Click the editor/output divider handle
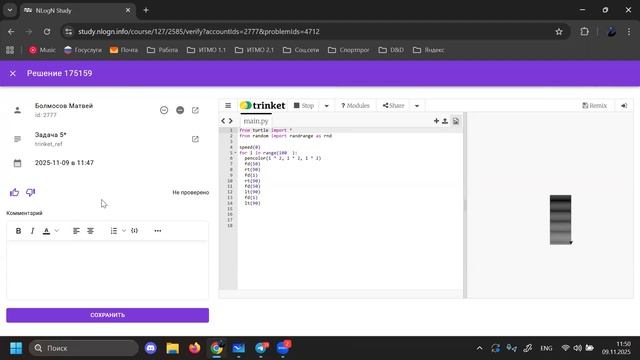 (x=465, y=205)
